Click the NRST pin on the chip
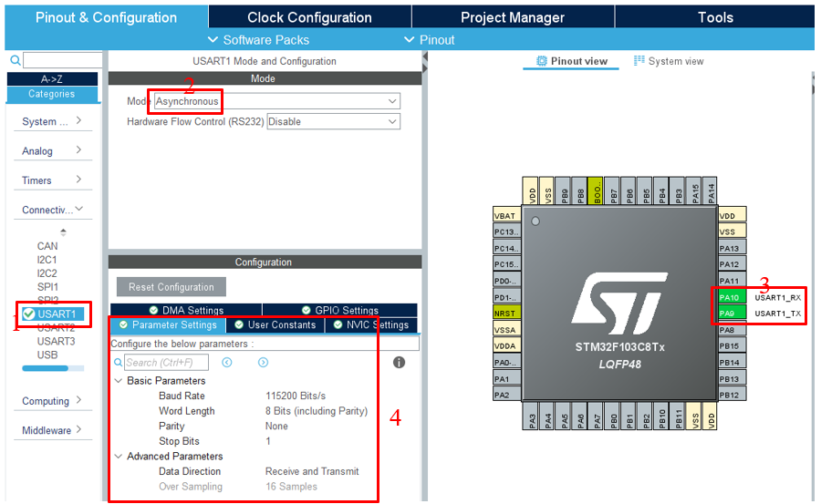Image resolution: width=821 pixels, height=504 pixels. coord(505,314)
